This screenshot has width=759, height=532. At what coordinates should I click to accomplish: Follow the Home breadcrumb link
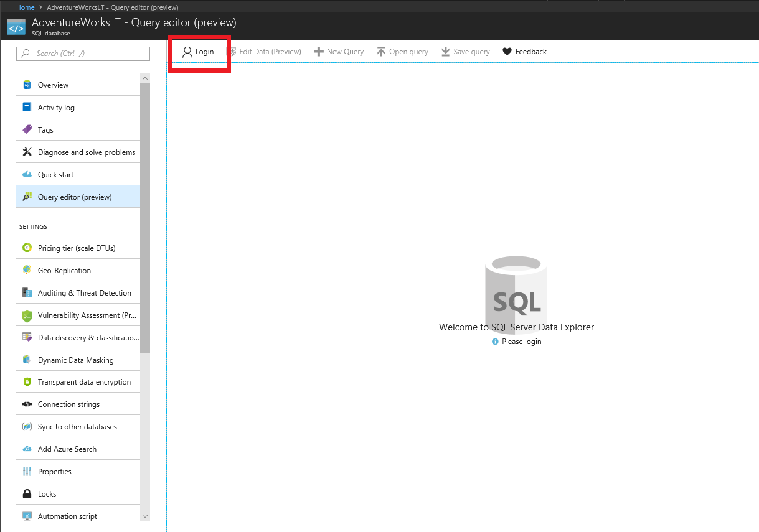[25, 7]
